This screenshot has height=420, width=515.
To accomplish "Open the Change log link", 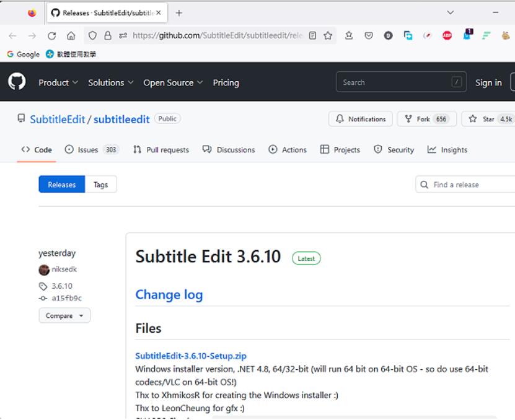I will pos(169,295).
